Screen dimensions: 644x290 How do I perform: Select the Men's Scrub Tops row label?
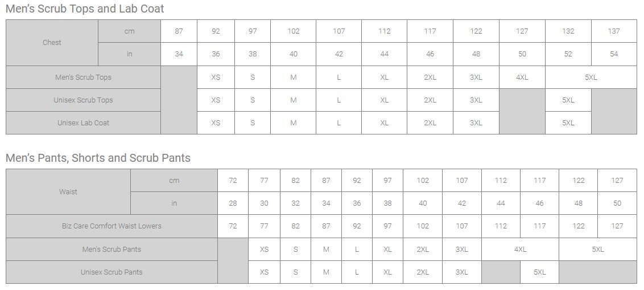click(x=83, y=77)
